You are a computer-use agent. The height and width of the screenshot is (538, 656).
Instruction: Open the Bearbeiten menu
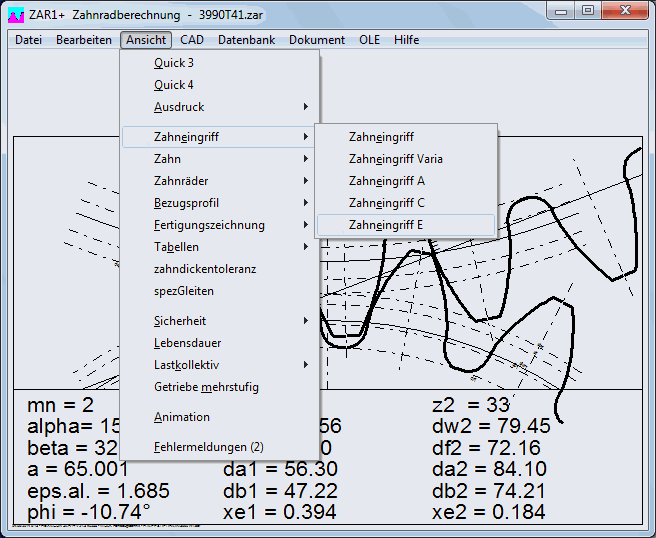pos(84,40)
